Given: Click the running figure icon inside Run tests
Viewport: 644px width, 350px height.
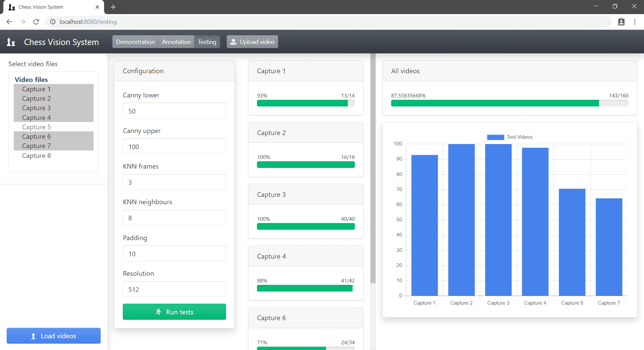Looking at the screenshot, I should pyautogui.click(x=158, y=312).
